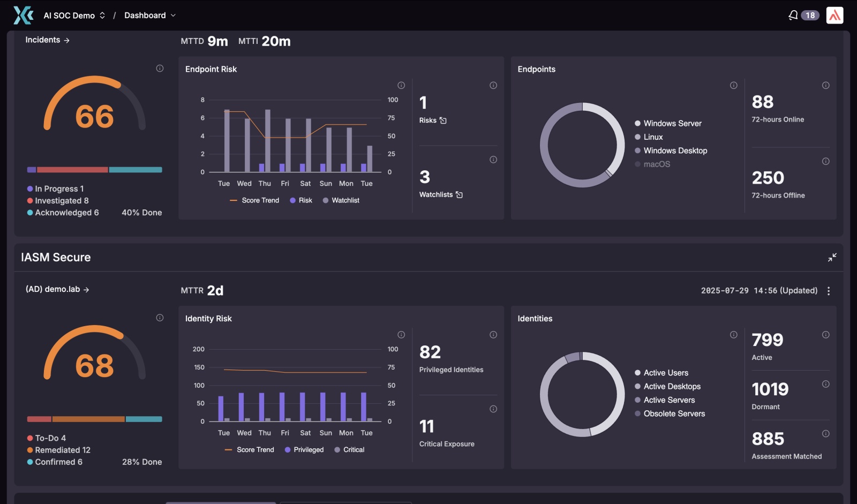
Task: Click the red Investigated segment of incidents bar
Action: tap(72, 170)
